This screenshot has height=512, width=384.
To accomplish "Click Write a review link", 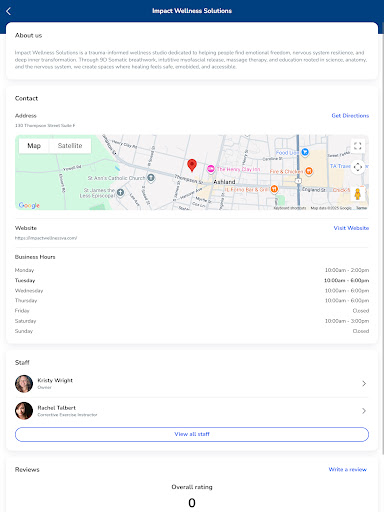I will (348, 469).
